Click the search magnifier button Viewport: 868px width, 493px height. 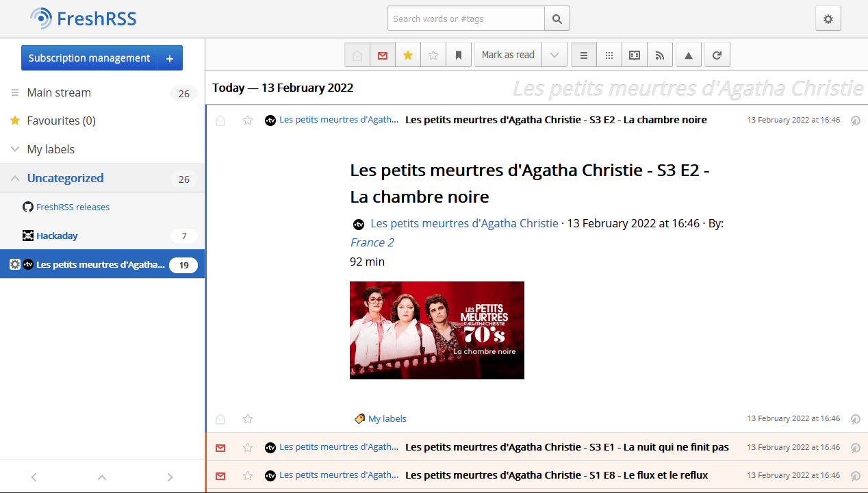[x=557, y=18]
